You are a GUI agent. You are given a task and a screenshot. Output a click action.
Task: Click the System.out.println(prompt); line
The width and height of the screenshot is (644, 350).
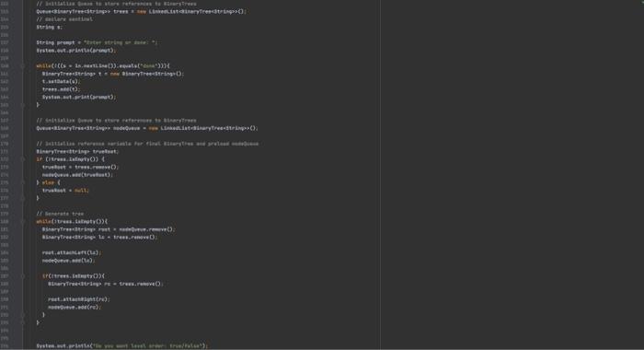(76, 51)
